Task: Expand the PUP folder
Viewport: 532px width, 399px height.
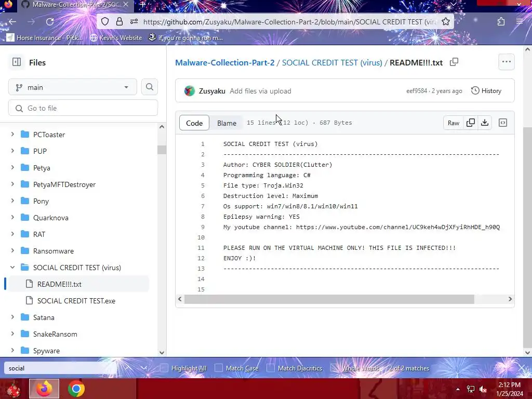Action: tap(12, 151)
